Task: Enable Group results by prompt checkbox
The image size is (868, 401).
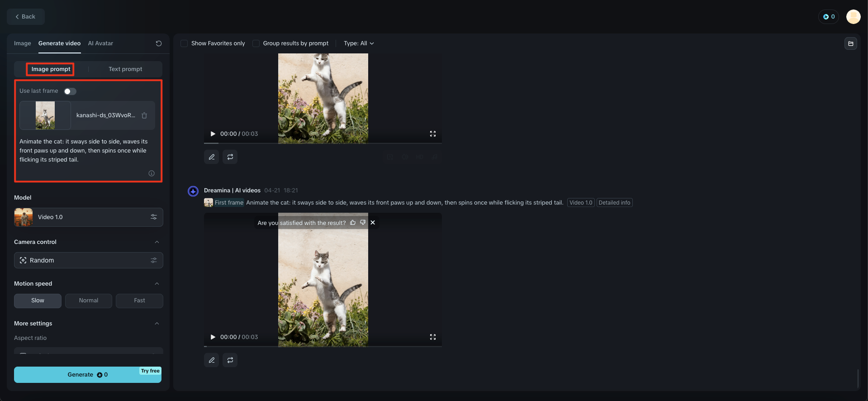Action: [x=256, y=43]
